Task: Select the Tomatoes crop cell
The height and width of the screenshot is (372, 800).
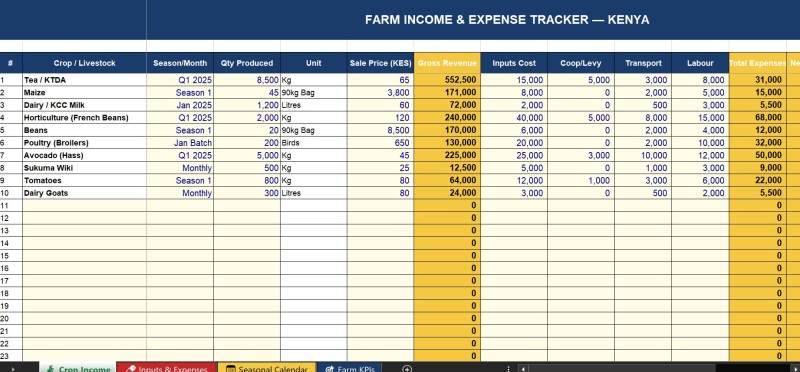Action: (x=84, y=180)
